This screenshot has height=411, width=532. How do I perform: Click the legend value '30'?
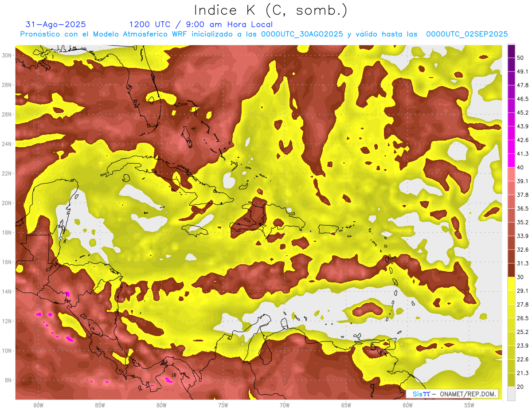click(x=520, y=278)
